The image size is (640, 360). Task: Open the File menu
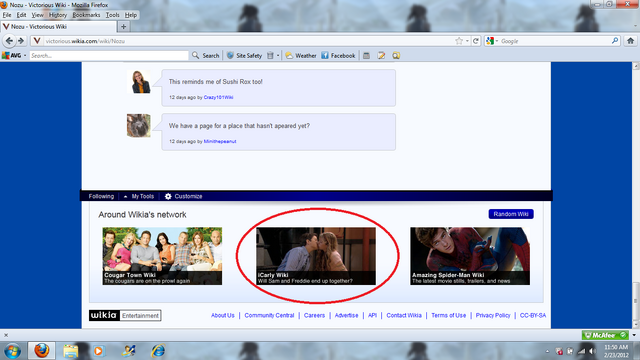7,15
